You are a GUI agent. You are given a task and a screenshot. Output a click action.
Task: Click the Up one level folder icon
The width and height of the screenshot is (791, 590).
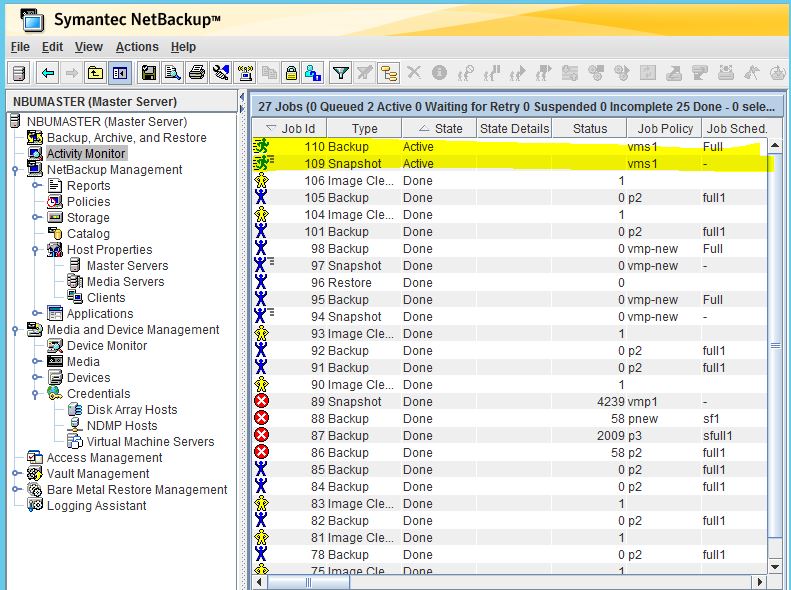[x=95, y=74]
